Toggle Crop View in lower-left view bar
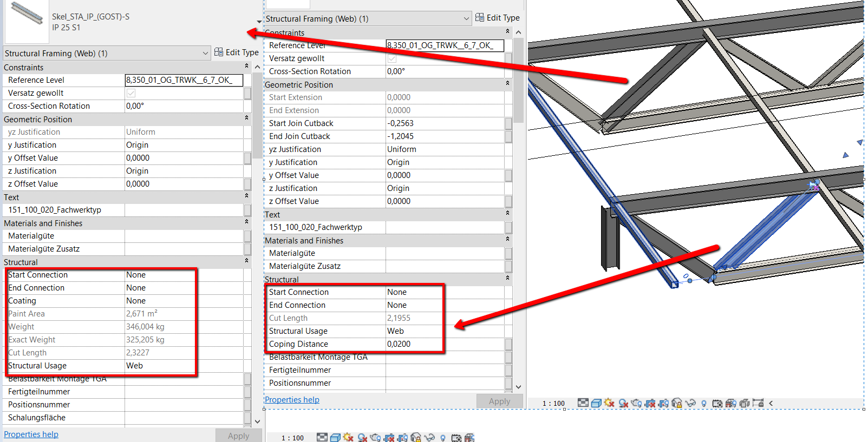The height and width of the screenshot is (442, 868). pos(389,438)
